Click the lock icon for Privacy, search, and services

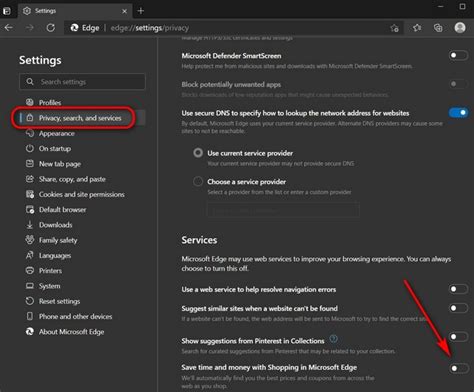pos(30,118)
